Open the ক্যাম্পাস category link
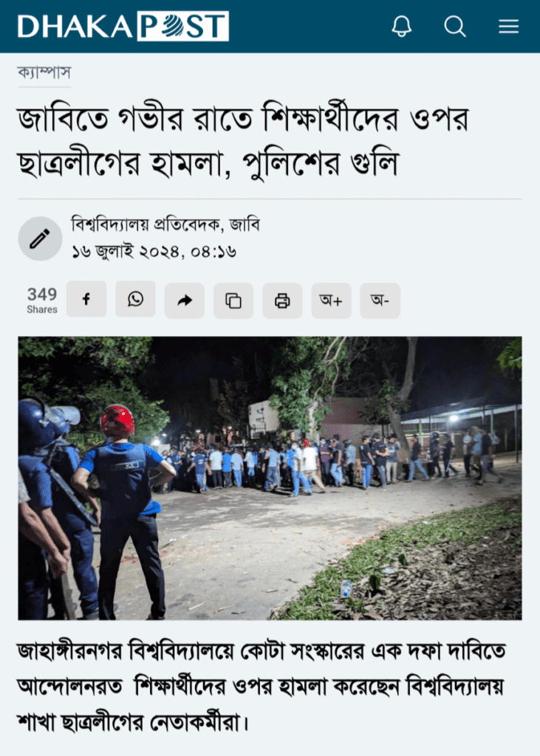540x756 pixels. click(44, 73)
